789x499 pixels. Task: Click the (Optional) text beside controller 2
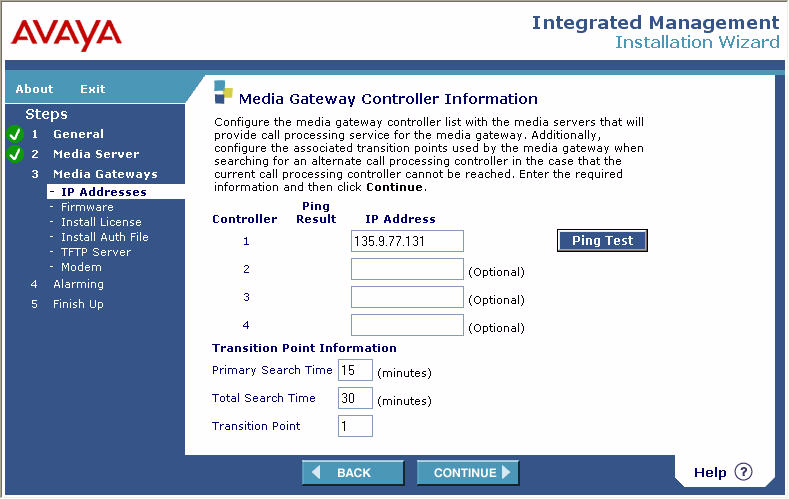click(x=496, y=272)
